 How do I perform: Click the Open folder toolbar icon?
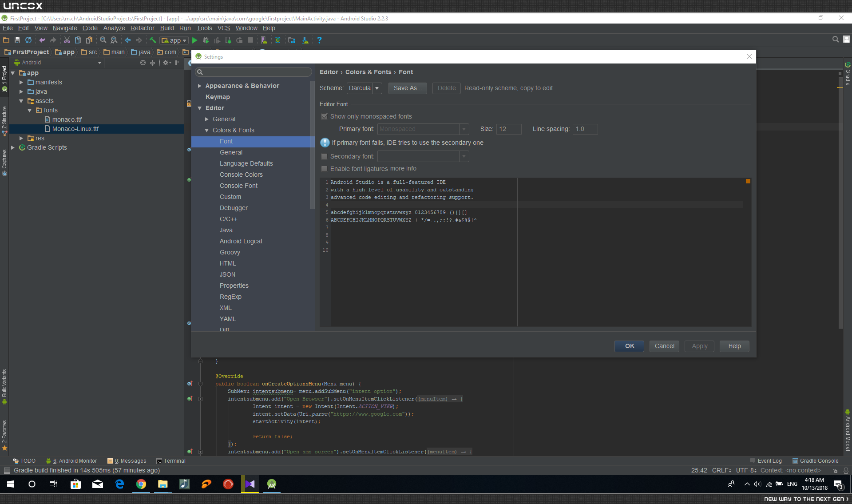pyautogui.click(x=6, y=40)
